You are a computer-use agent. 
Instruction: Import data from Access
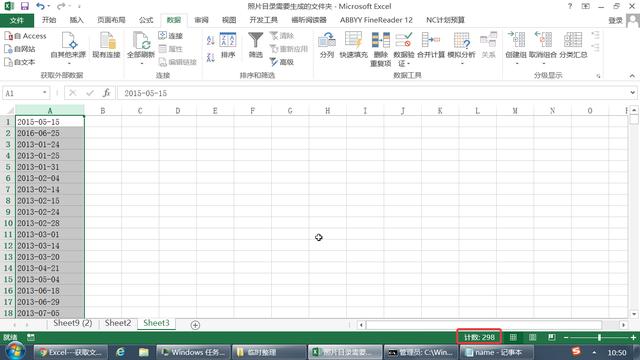(25, 36)
